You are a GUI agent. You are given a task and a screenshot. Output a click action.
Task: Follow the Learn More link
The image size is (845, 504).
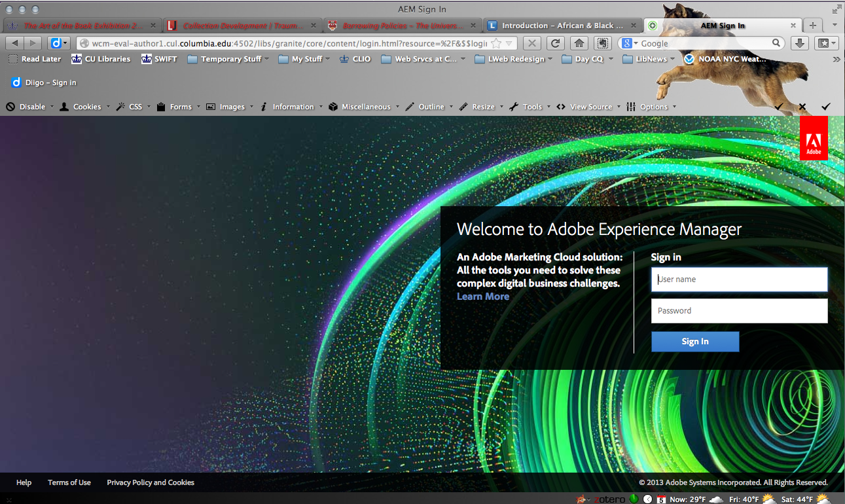pos(483,297)
